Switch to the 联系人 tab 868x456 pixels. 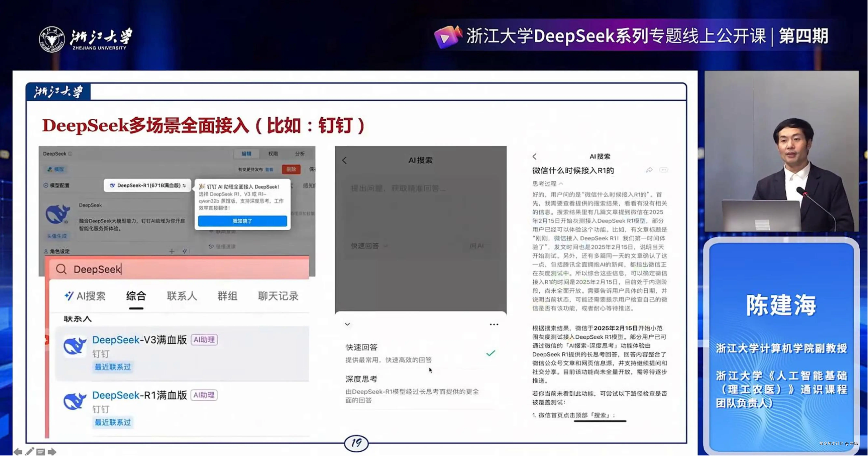(182, 296)
